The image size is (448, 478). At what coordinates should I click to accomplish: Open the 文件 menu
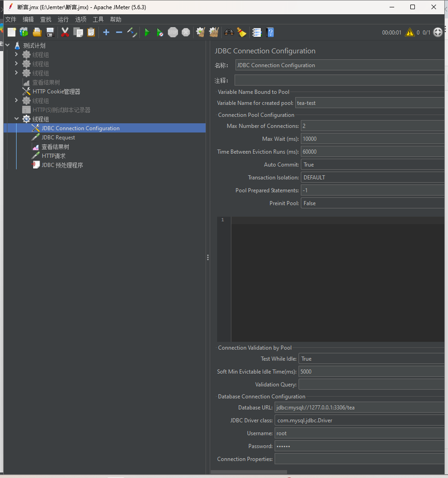tap(11, 19)
